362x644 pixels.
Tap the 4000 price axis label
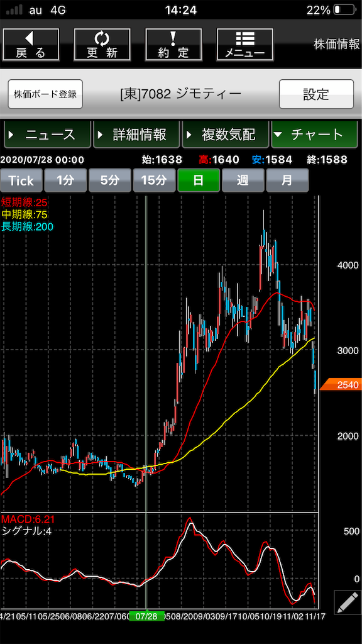347,265
